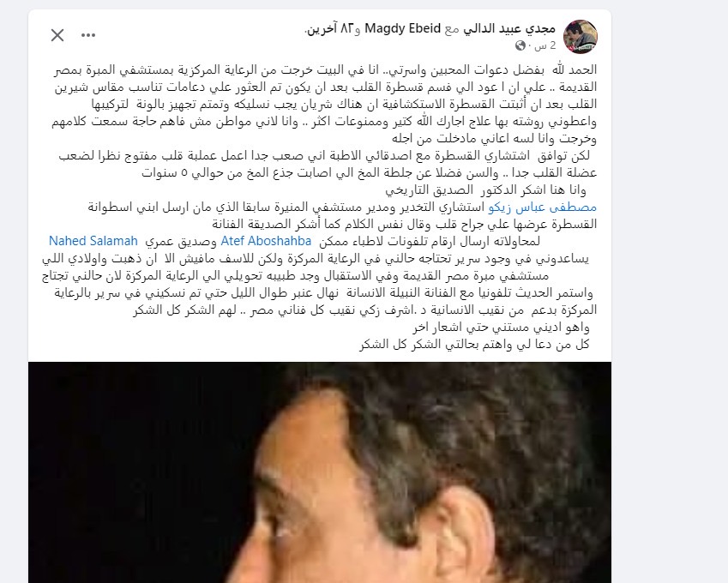Click the globe public-privacy icon
The width and height of the screenshot is (728, 583).
pyautogui.click(x=520, y=45)
